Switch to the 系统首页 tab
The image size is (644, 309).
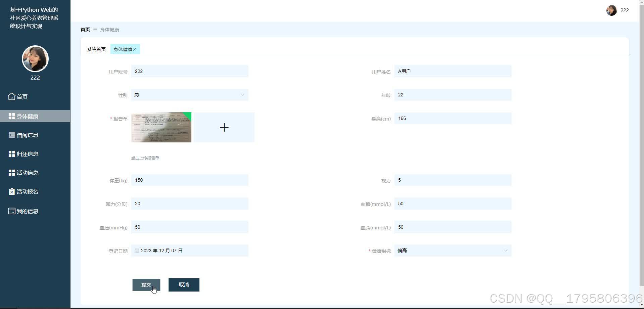pos(96,49)
